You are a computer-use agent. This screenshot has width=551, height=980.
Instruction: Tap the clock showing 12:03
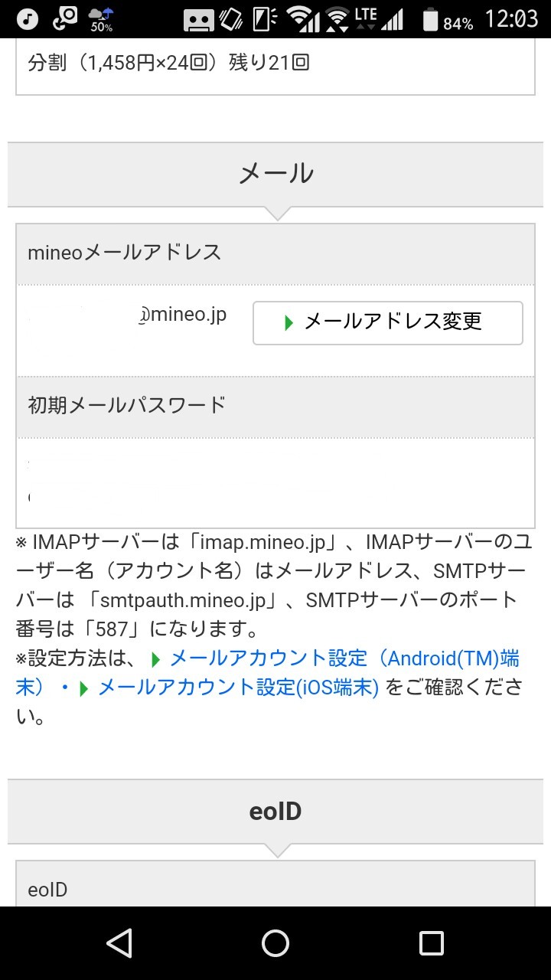(x=511, y=19)
